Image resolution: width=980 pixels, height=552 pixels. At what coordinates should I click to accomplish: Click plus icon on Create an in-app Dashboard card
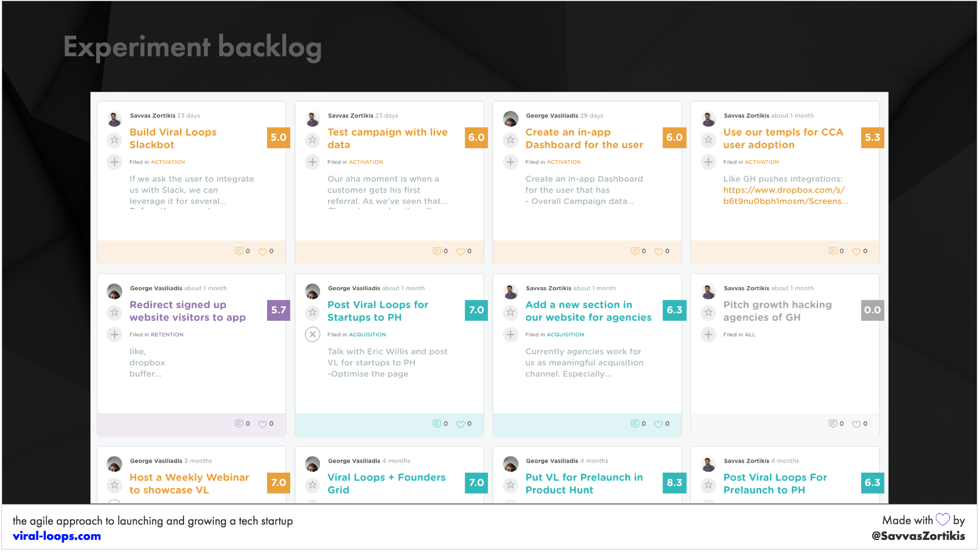click(511, 162)
